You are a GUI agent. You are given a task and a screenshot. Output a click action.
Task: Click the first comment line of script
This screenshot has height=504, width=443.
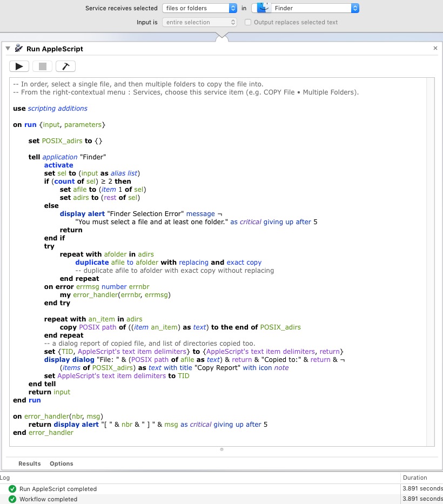coord(138,84)
